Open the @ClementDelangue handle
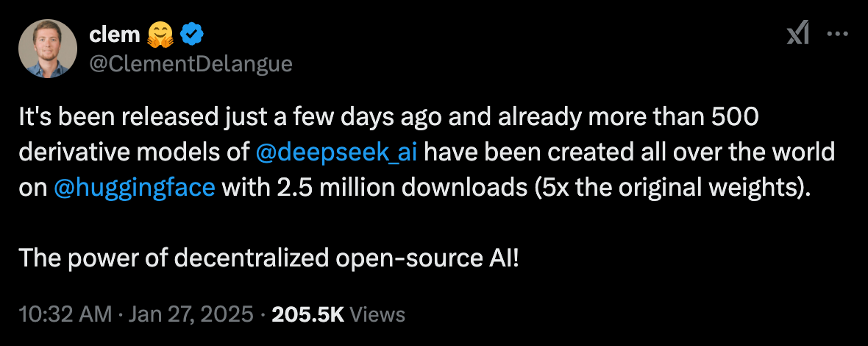This screenshot has height=346, width=868. [x=191, y=64]
